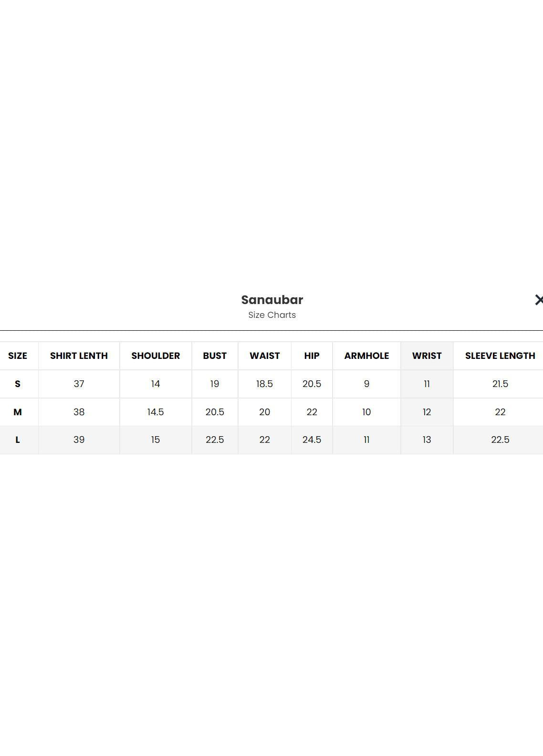543x756 pixels.
Task: Select the BUST column header
Action: coord(215,356)
